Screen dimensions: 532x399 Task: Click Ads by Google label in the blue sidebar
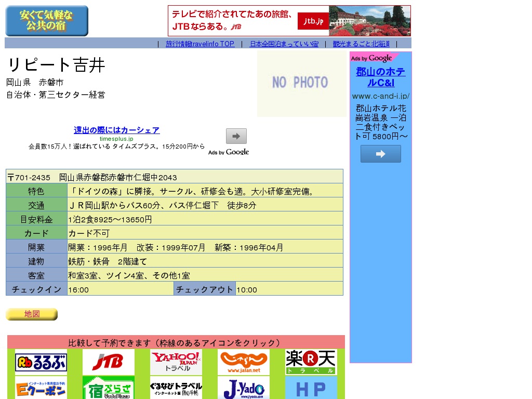pos(371,58)
